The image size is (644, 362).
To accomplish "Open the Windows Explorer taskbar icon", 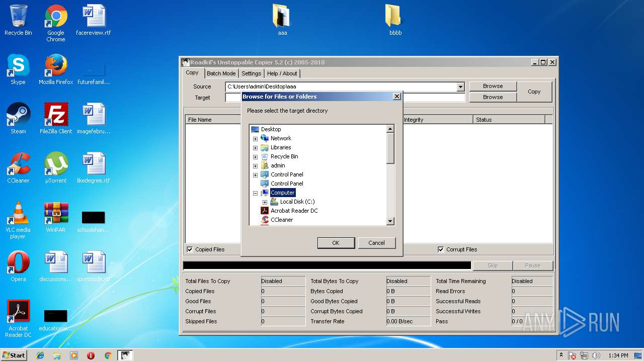I will click(57, 355).
